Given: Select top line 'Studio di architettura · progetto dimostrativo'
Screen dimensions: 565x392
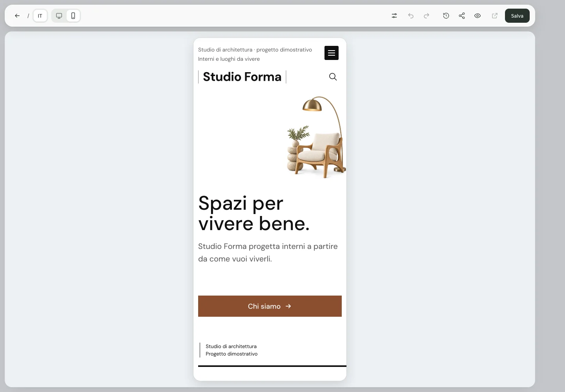Looking at the screenshot, I should 255,50.
